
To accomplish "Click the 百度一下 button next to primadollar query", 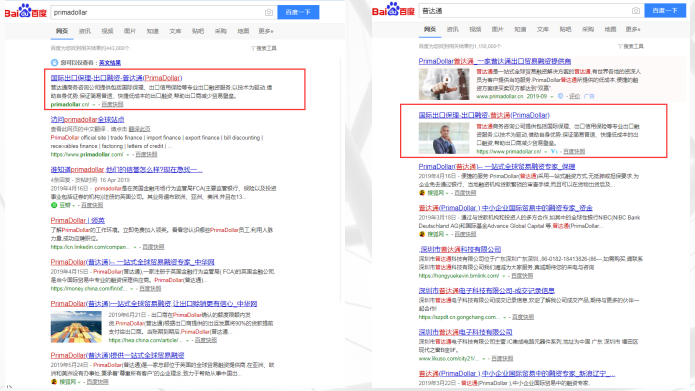I will point(298,12).
